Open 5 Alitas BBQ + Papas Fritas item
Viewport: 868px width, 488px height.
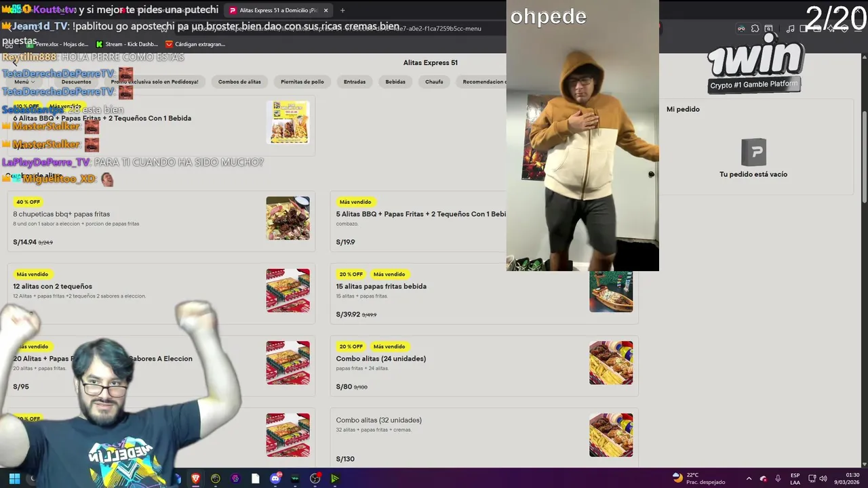tap(418, 221)
